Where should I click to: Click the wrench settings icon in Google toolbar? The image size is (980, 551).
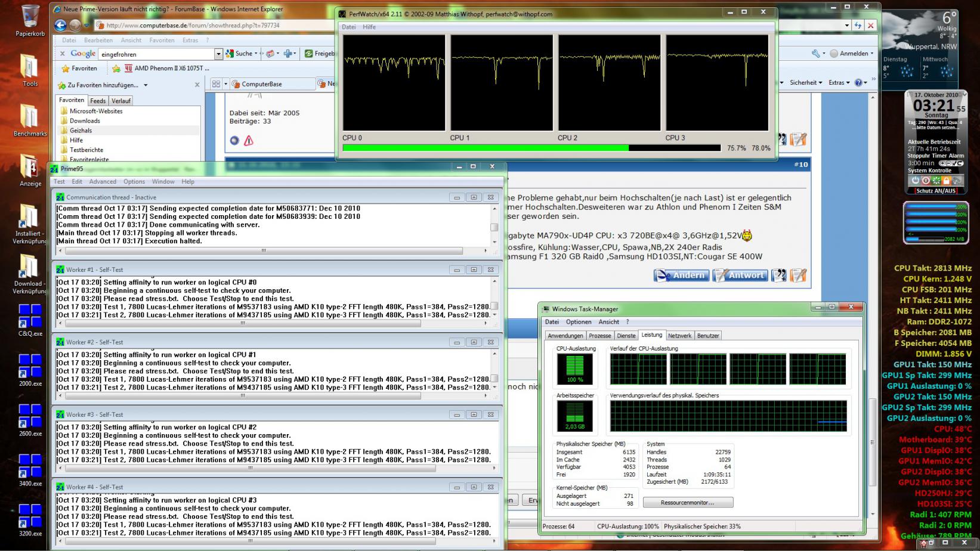pos(815,53)
